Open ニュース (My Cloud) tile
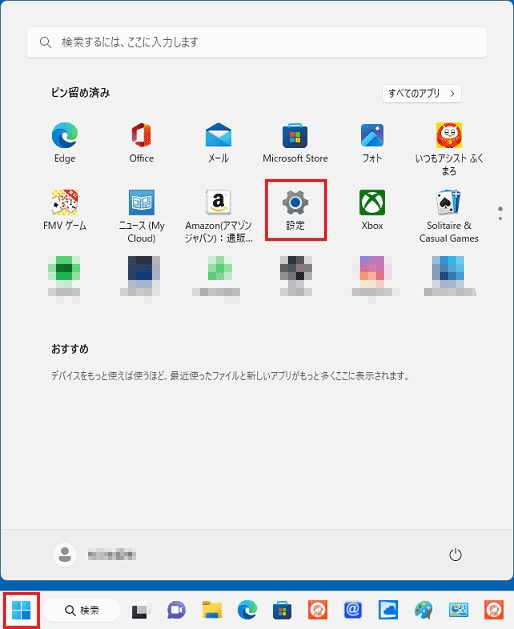The image size is (514, 629). tap(141, 216)
